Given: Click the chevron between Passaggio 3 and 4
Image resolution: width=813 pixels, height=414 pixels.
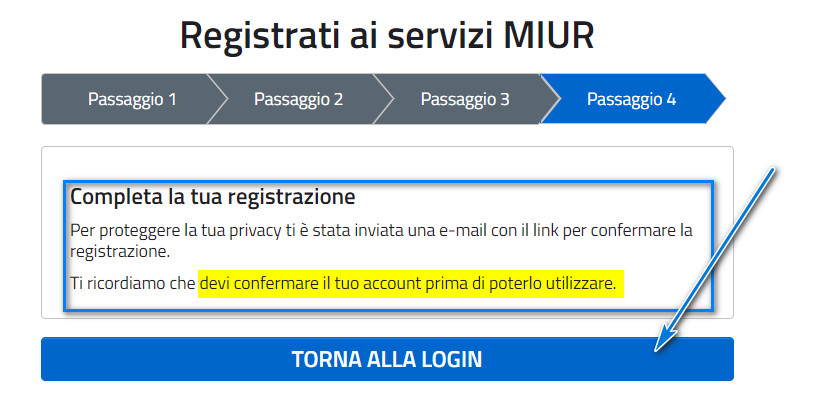Looking at the screenshot, I should pos(550,99).
